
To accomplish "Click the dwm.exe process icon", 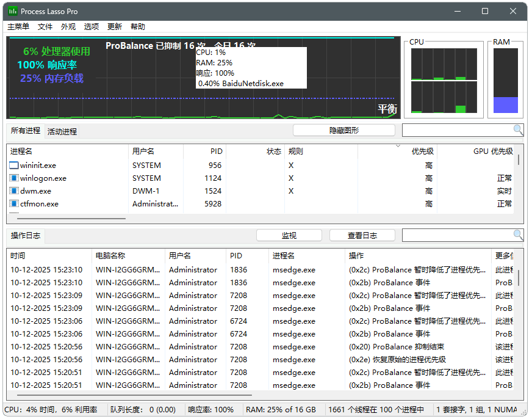I will pyautogui.click(x=14, y=191).
